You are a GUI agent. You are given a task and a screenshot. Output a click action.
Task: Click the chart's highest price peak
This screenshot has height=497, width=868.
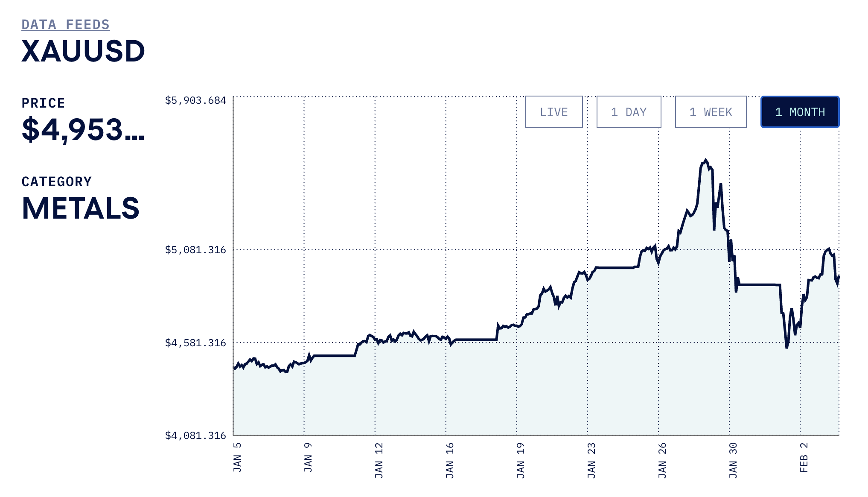pyautogui.click(x=706, y=160)
